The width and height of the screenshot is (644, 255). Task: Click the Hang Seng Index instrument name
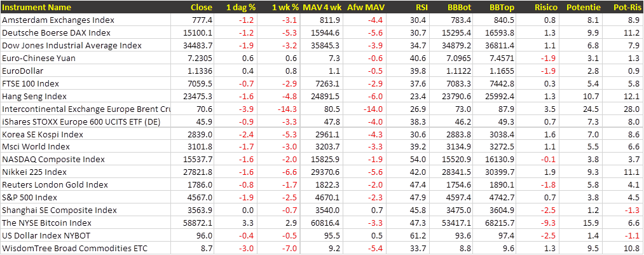click(x=34, y=96)
